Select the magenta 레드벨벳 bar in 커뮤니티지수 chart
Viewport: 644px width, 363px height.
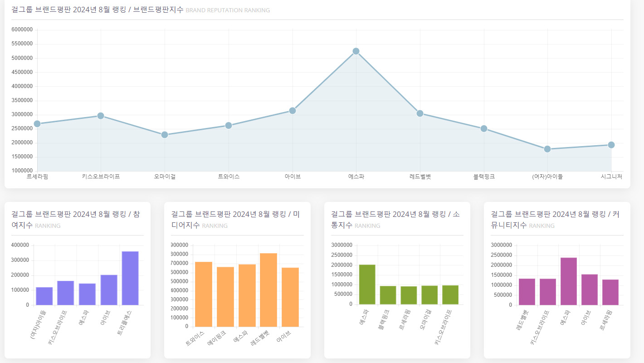pos(527,292)
